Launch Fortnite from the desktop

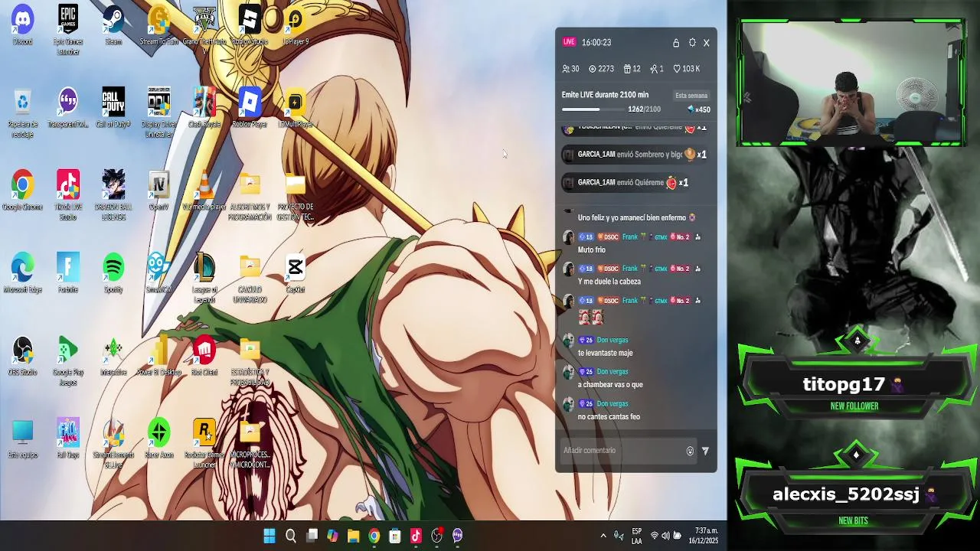(67, 273)
